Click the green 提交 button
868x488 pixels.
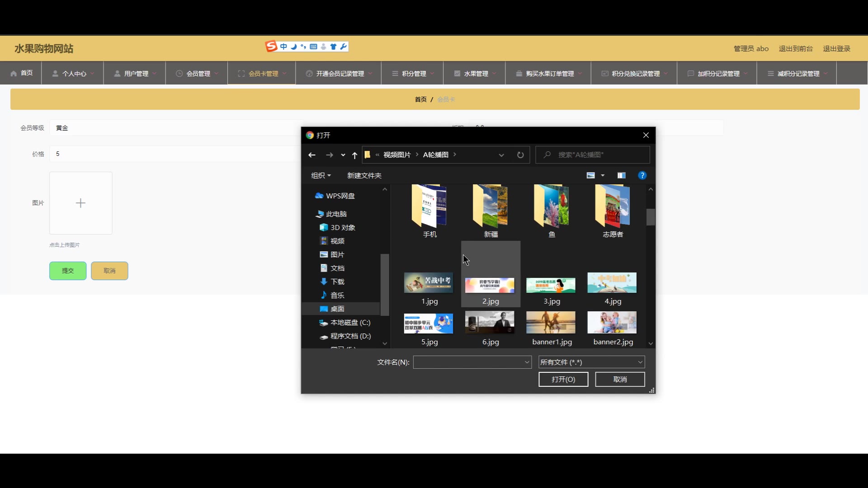68,271
